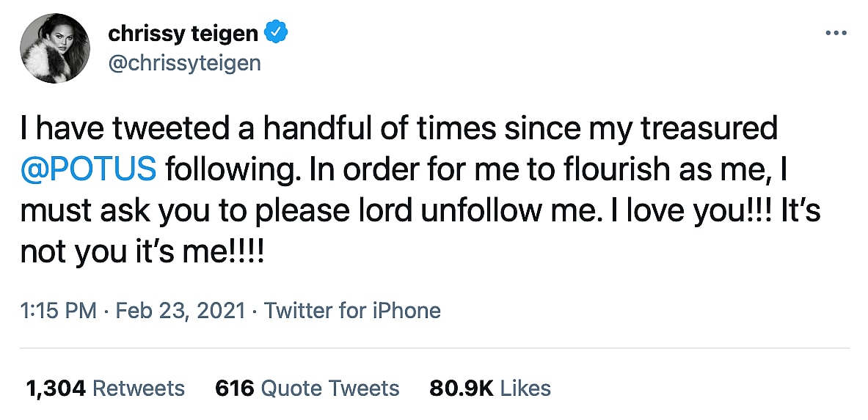Viewport: 868px width, 420px height.
Task: Click the text "not you it's me!!!!"
Action: 142,252
